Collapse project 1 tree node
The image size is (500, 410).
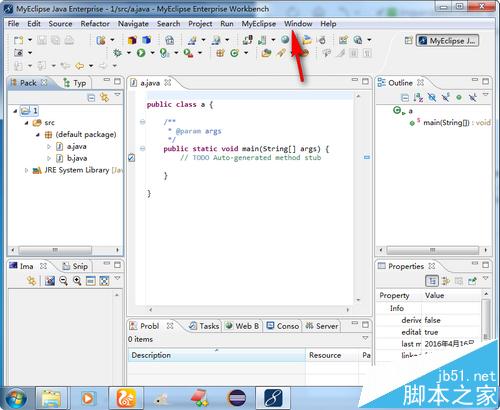point(15,111)
